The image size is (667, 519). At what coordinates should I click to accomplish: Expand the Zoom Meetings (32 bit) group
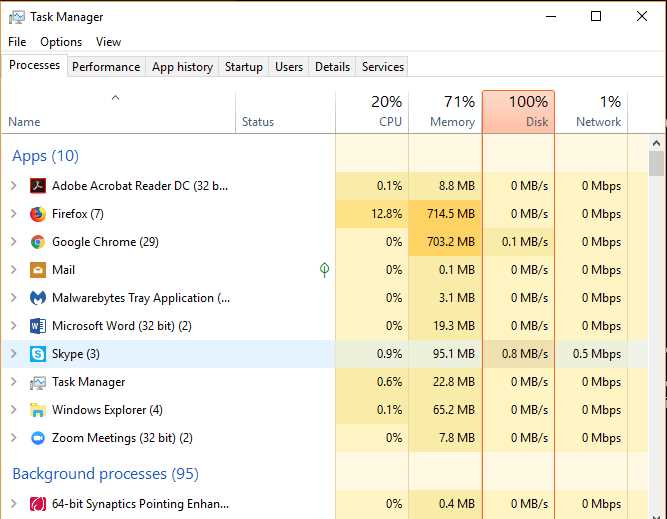coord(14,438)
